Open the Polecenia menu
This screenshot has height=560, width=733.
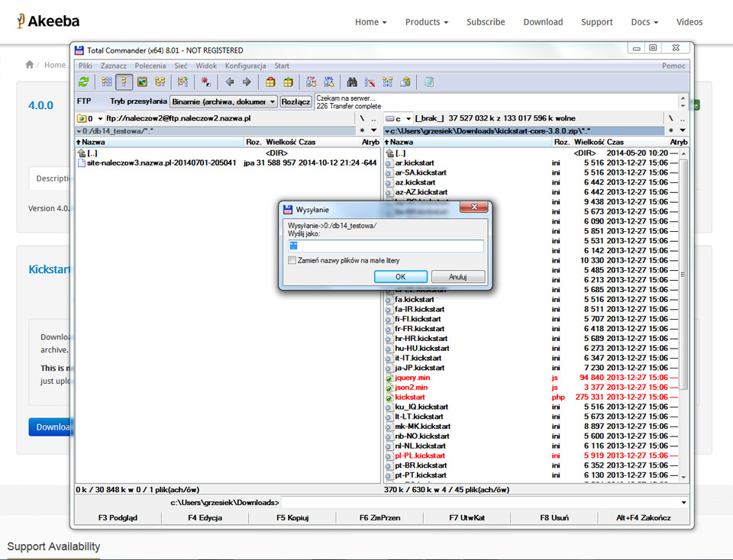(x=150, y=66)
